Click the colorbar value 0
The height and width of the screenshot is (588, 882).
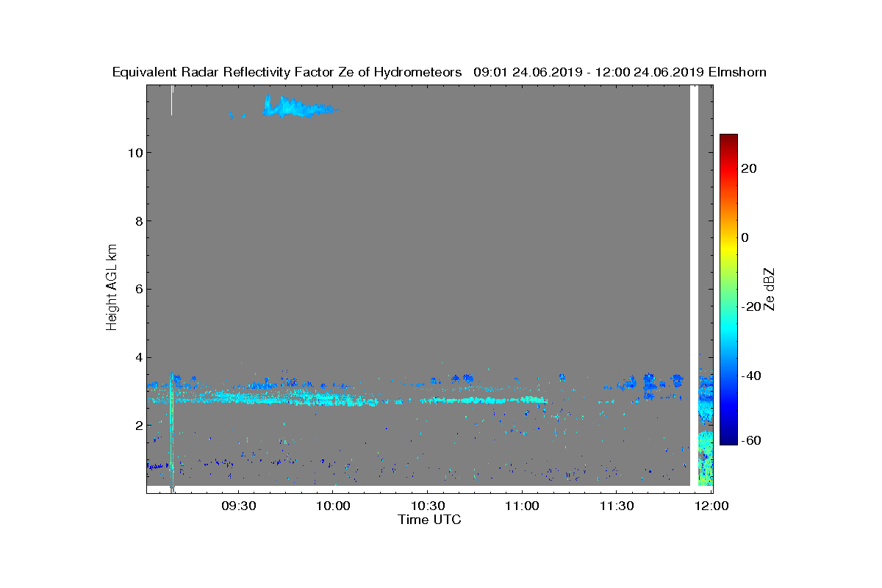pyautogui.click(x=745, y=237)
